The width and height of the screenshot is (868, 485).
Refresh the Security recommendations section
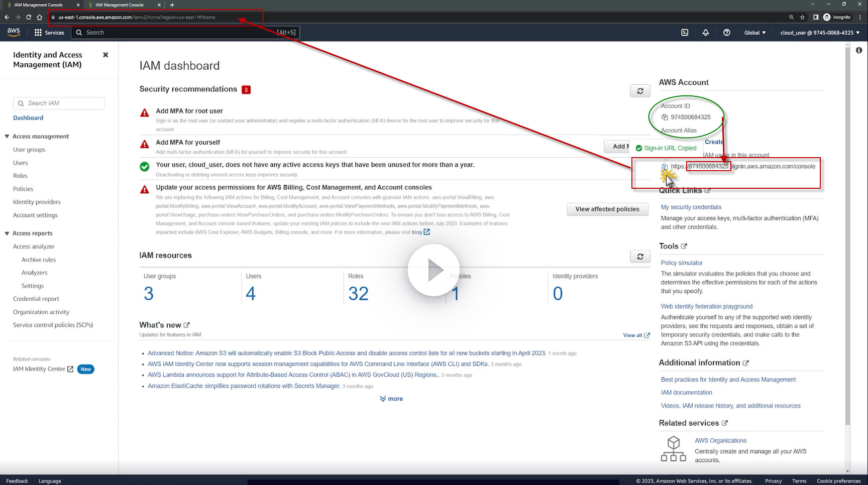click(640, 91)
